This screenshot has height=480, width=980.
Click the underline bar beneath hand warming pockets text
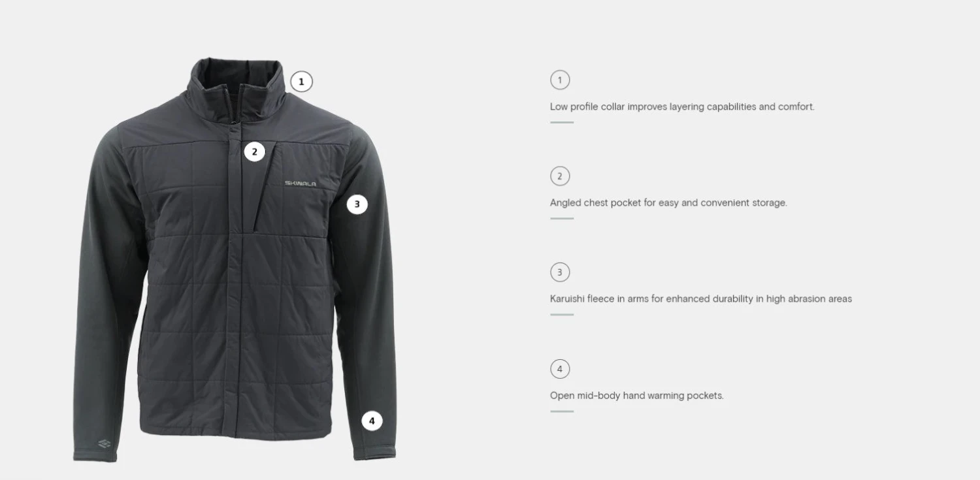(562, 411)
